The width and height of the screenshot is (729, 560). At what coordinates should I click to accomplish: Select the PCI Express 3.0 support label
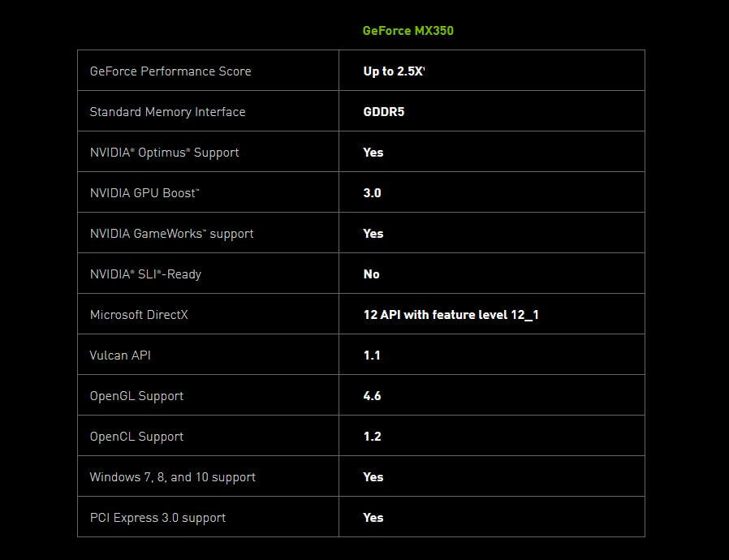[157, 518]
